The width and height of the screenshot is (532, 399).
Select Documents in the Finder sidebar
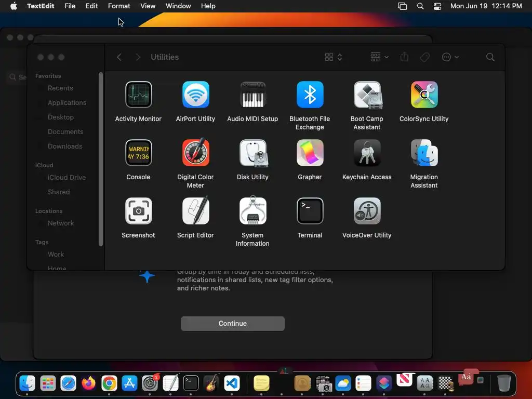[65, 132]
